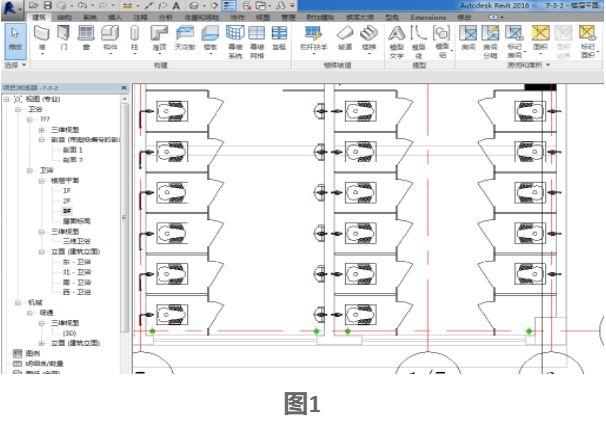Switch to the 注释 Annotate ribbon tab
This screenshot has width=606, height=421.
click(x=140, y=17)
